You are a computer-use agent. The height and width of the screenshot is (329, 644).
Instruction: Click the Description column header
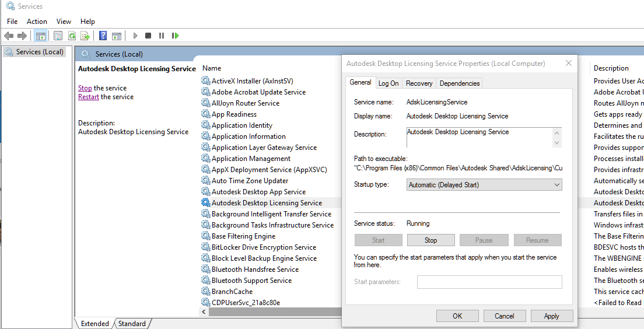pyautogui.click(x=611, y=68)
